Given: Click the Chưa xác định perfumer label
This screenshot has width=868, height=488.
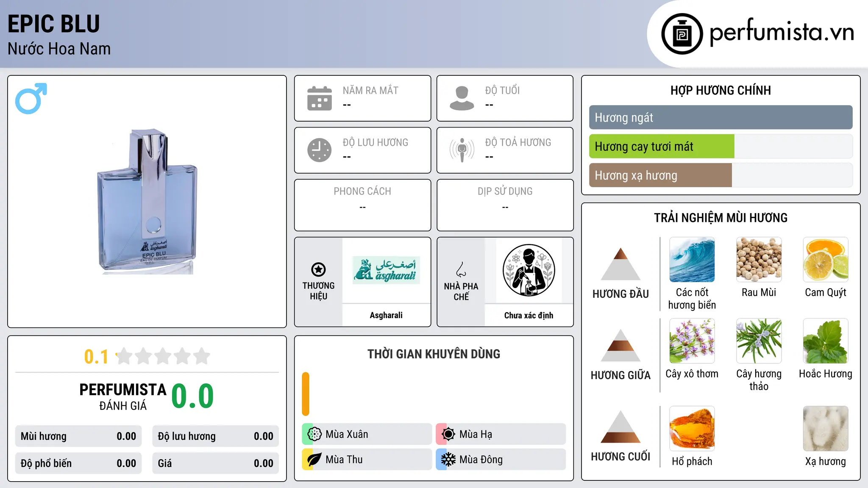Looking at the screenshot, I should point(529,315).
